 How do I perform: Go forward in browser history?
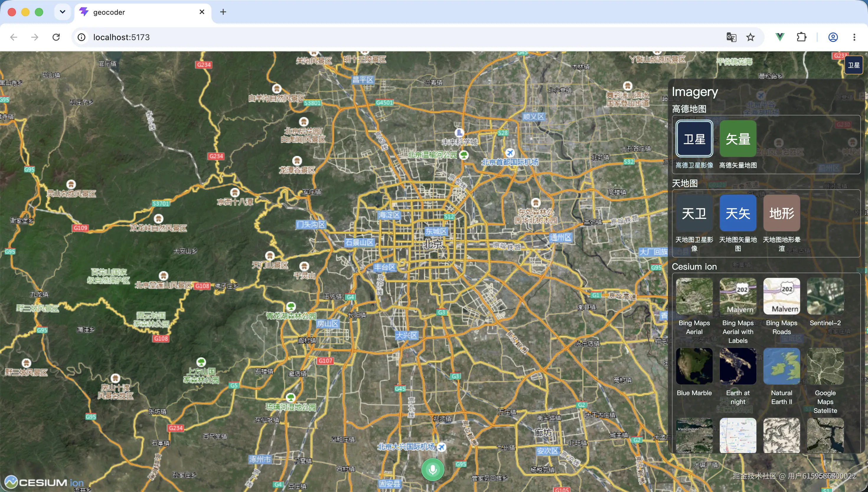pos(35,37)
